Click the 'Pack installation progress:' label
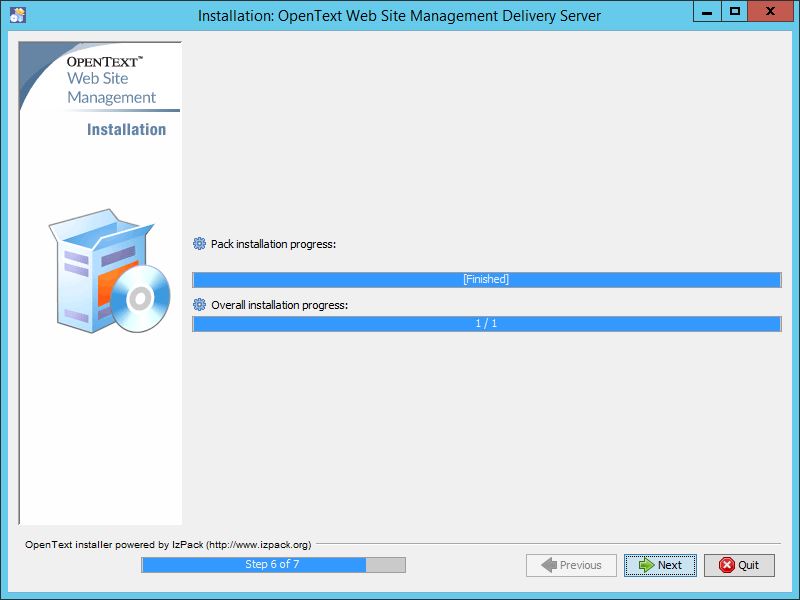This screenshot has height=600, width=800. coord(273,244)
